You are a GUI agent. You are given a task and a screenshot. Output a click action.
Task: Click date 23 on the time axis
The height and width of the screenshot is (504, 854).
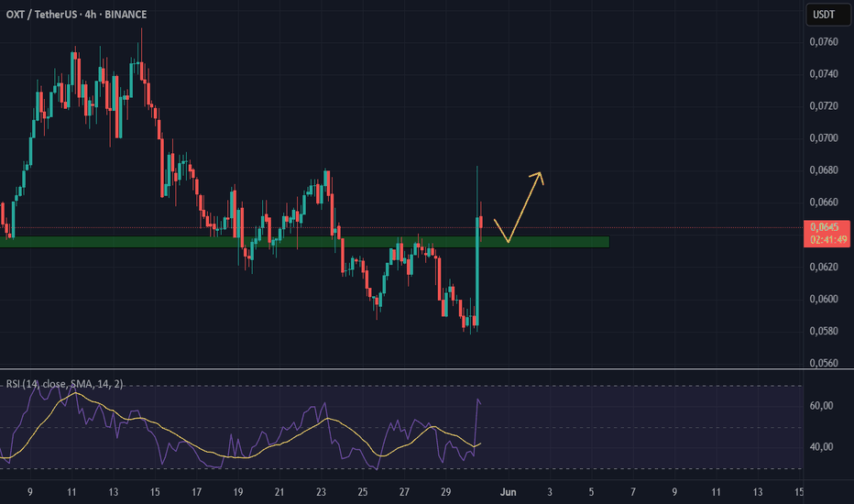pos(321,492)
